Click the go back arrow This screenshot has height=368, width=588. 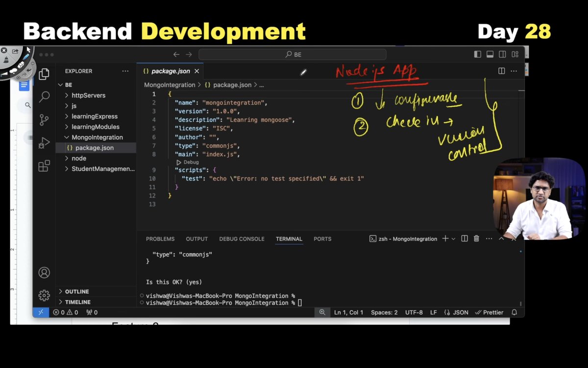[176, 54]
